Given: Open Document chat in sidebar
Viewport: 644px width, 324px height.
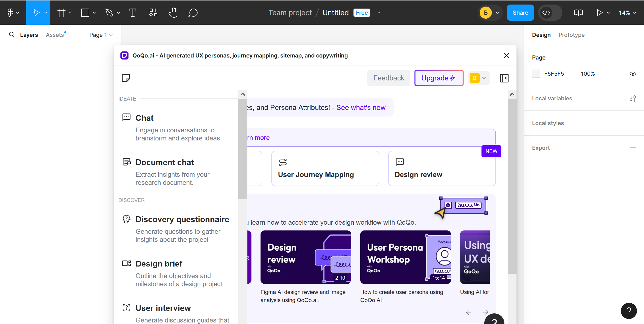Looking at the screenshot, I should (x=176, y=172).
